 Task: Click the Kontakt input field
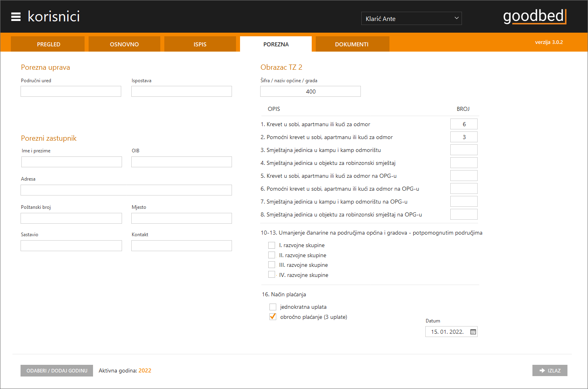click(182, 245)
